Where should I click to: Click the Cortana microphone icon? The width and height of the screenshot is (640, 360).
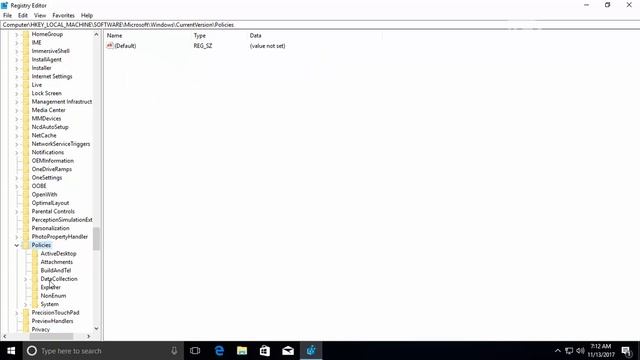click(174, 351)
